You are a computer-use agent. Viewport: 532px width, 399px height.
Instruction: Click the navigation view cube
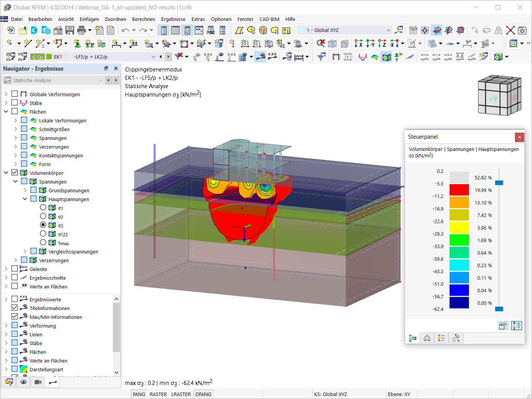(x=499, y=95)
